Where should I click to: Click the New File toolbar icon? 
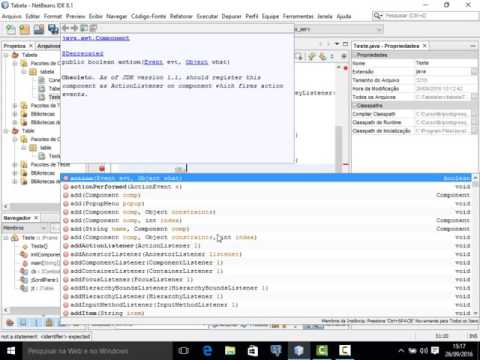click(11, 30)
